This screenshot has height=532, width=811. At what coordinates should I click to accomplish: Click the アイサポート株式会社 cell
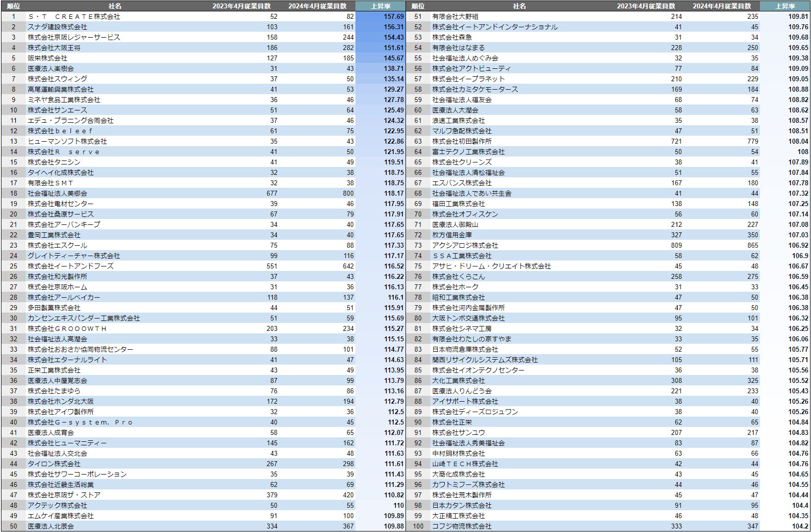465,401
